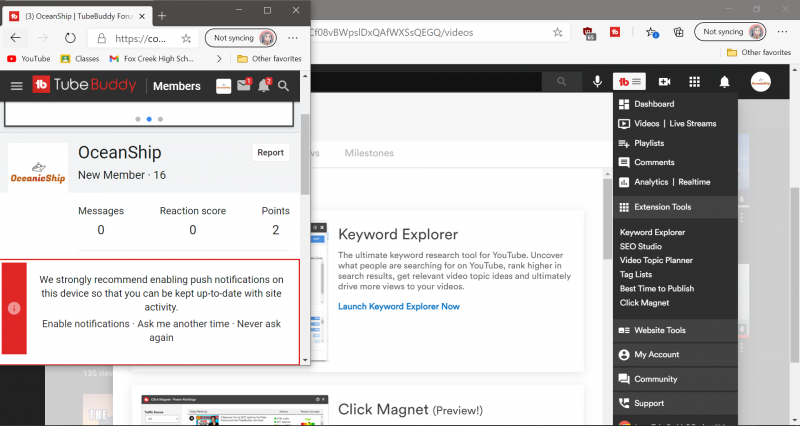The height and width of the screenshot is (426, 800).
Task: Open the TubeBuddy forum hamburger menu
Action: tap(16, 86)
